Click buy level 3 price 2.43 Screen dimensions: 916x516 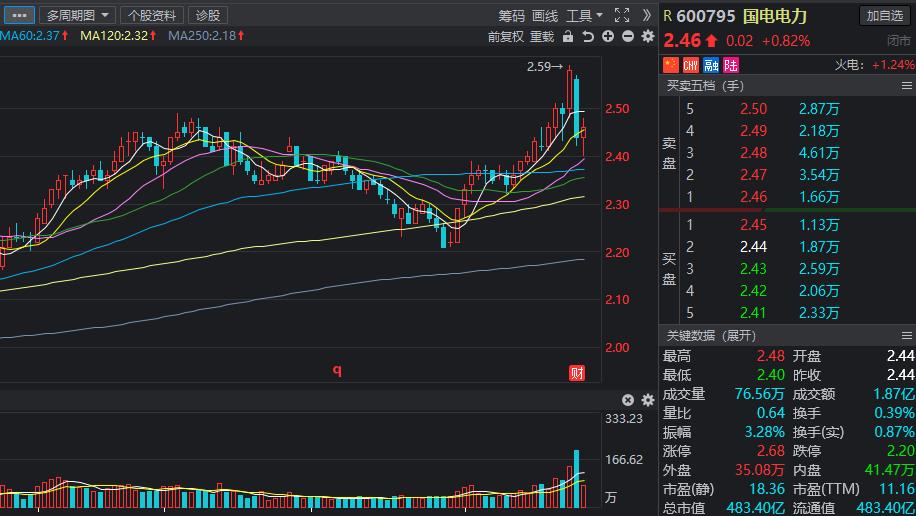click(753, 269)
